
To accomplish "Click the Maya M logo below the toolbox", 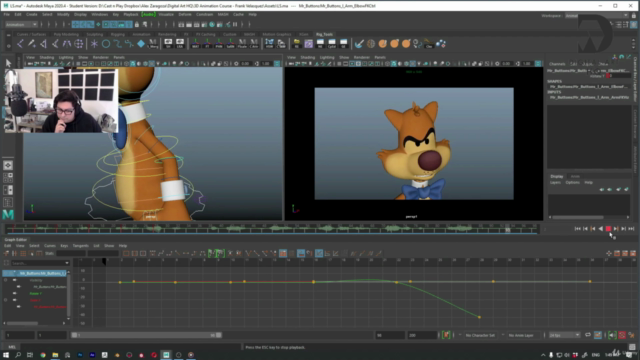I will pyautogui.click(x=8, y=214).
